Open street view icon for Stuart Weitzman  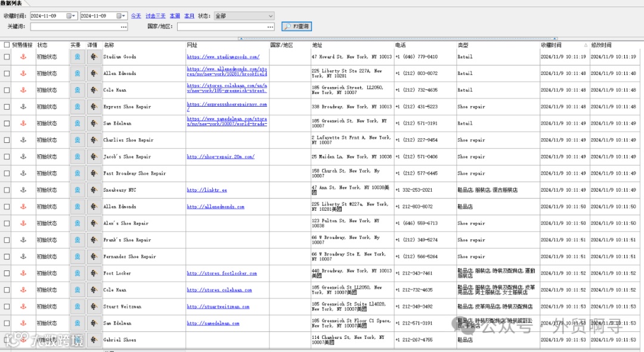[77, 307]
